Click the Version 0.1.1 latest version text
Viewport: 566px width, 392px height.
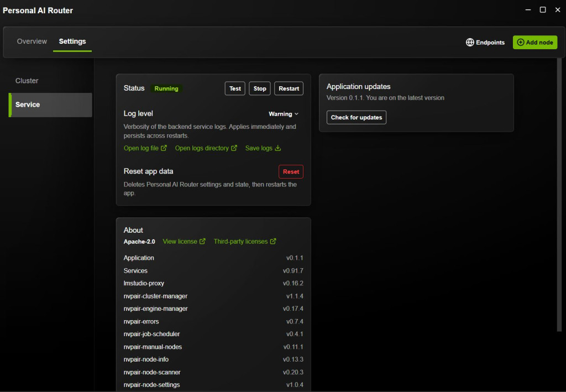coord(385,98)
